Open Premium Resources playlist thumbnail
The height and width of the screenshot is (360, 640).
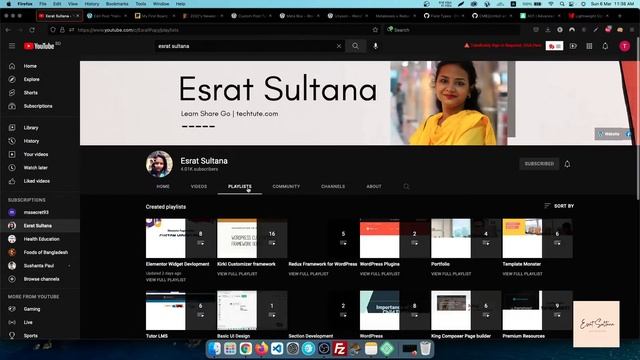coord(537,310)
